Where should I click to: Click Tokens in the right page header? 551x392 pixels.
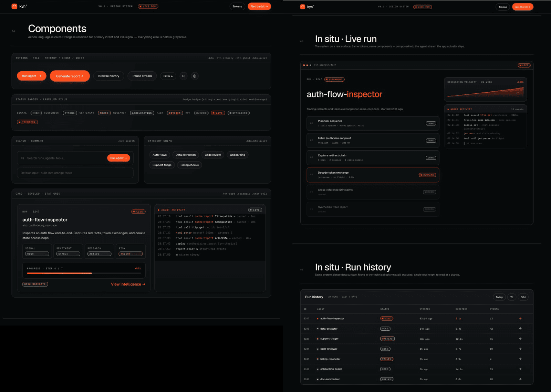[x=503, y=7]
